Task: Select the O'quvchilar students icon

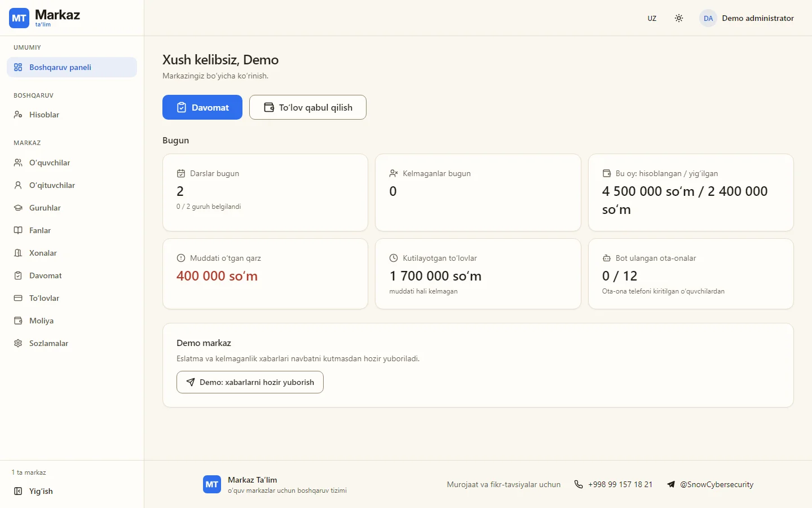Action: (18, 163)
